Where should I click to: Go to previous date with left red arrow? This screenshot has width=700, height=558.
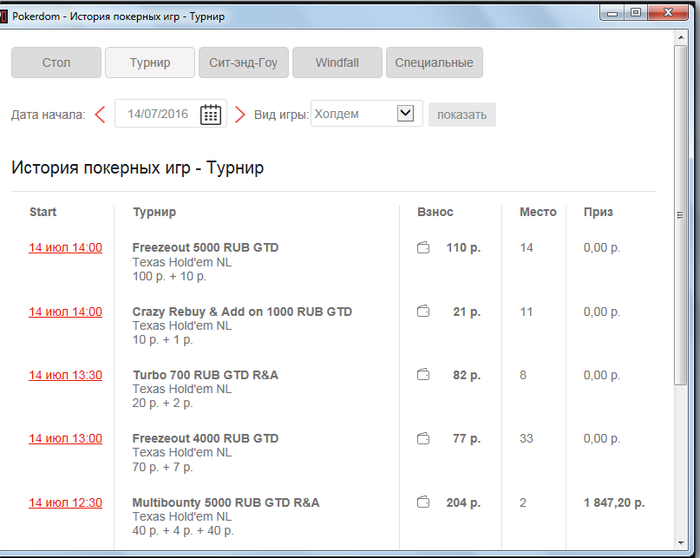pos(100,115)
